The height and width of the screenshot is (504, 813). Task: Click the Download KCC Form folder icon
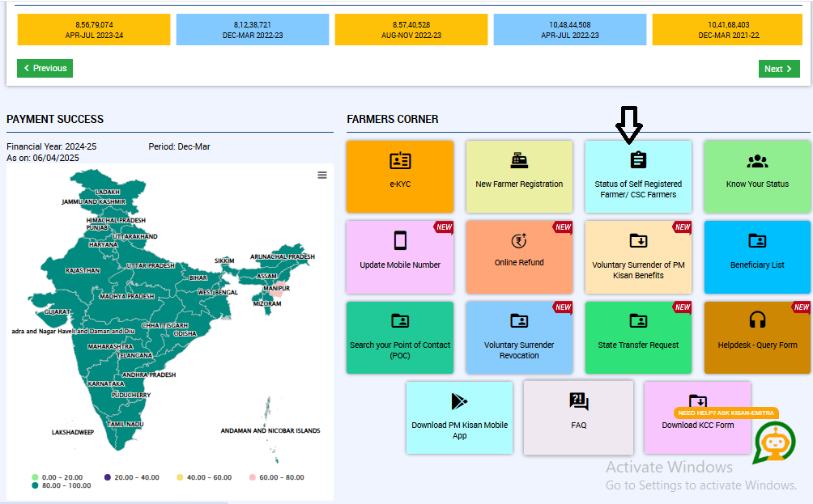698,400
